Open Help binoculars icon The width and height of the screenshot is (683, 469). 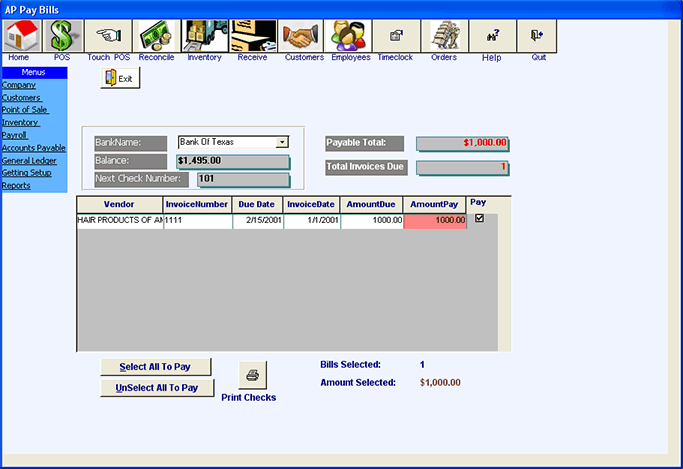(x=493, y=36)
